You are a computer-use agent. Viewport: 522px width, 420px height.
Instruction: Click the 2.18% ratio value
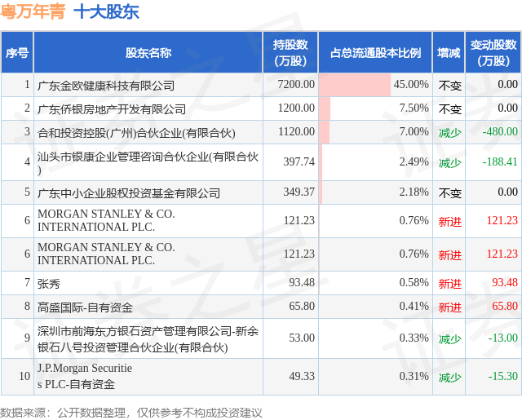[414, 192]
